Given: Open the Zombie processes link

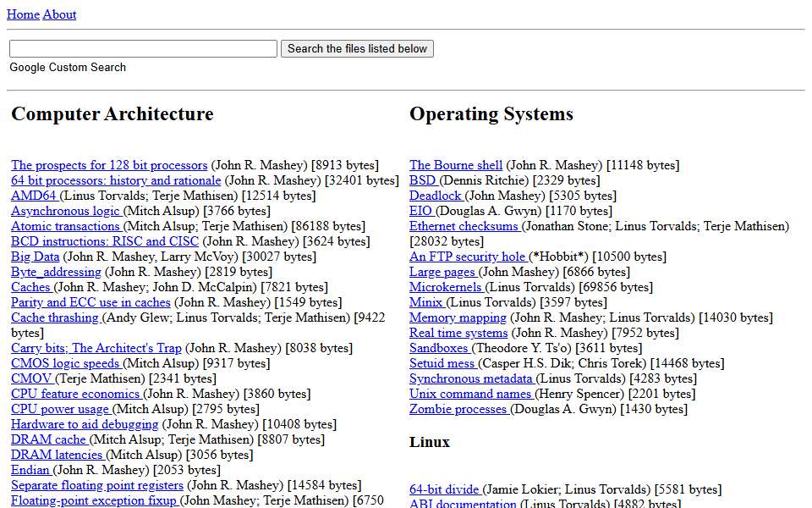Looking at the screenshot, I should coord(460,409).
